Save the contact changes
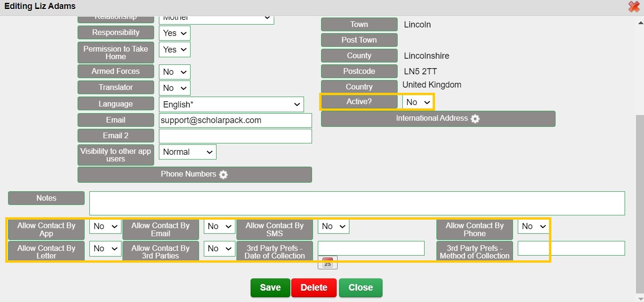 tap(270, 288)
